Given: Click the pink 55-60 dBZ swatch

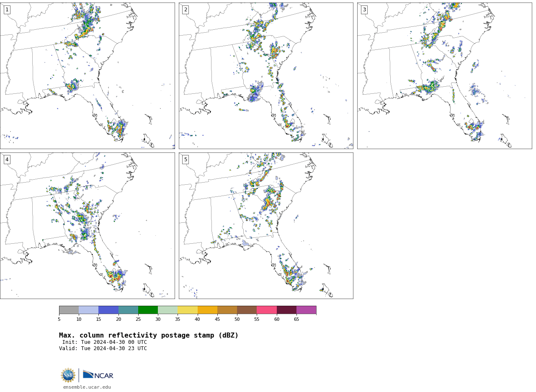Looking at the screenshot, I should (267, 310).
